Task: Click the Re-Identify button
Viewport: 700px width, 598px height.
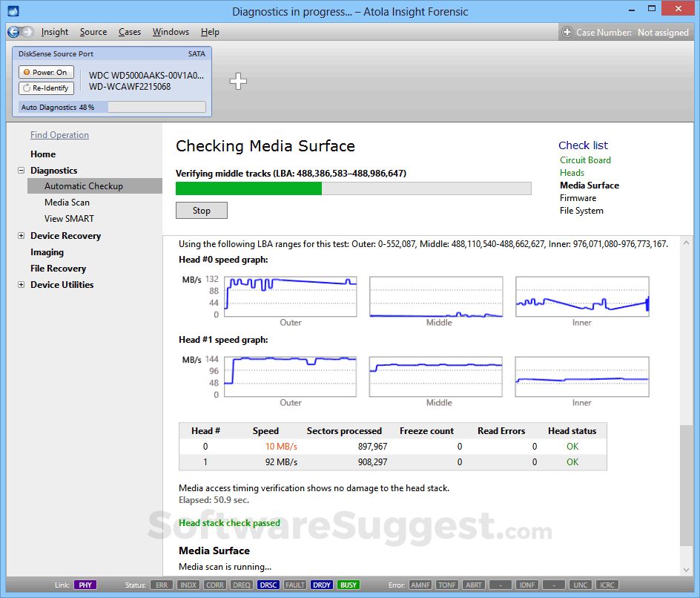Action: point(46,88)
